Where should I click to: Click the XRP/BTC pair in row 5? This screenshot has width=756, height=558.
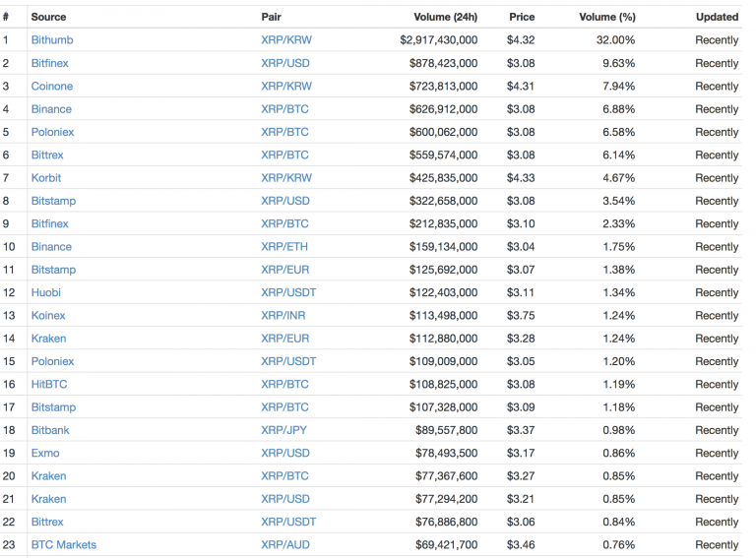click(284, 132)
